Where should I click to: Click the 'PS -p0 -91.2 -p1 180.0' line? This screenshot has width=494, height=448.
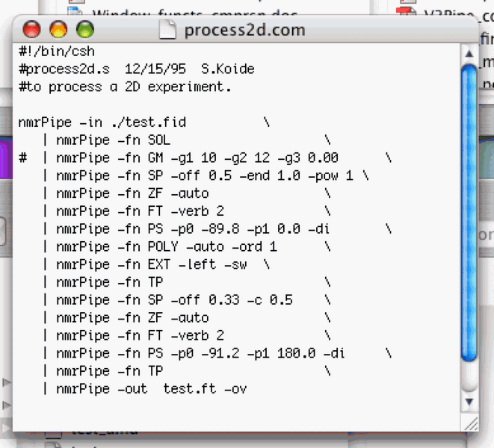point(217,354)
